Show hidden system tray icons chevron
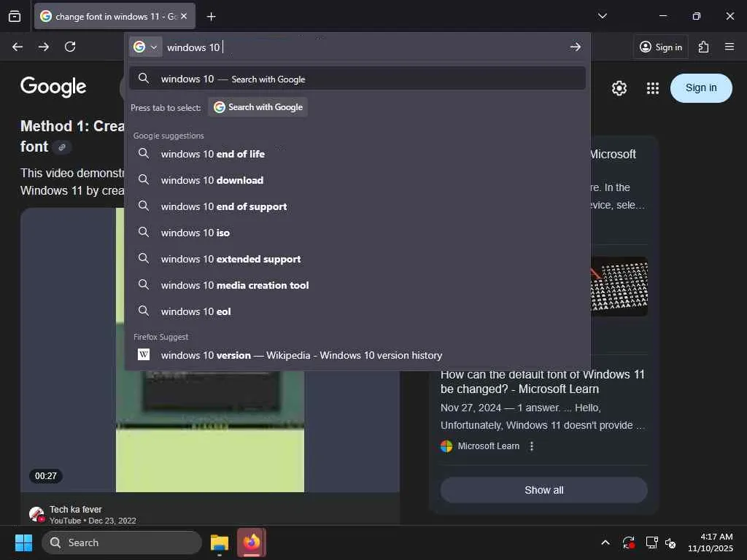 tap(605, 542)
